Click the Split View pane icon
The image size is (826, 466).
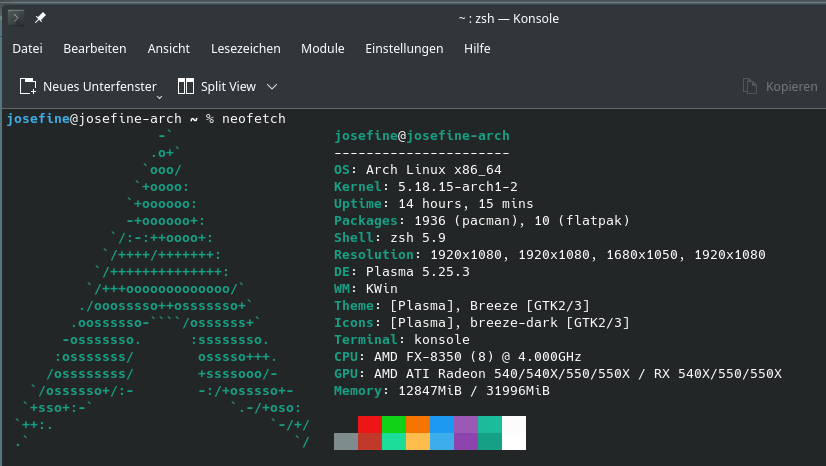pos(185,86)
